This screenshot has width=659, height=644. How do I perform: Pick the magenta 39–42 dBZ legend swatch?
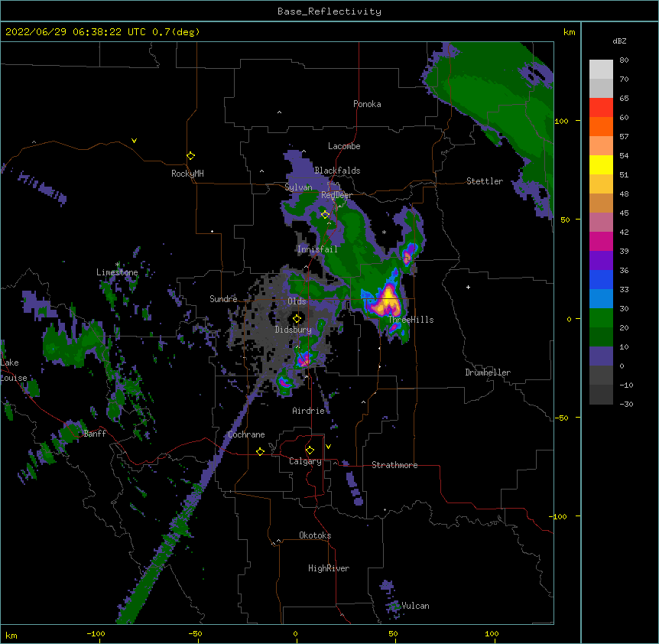click(x=601, y=242)
